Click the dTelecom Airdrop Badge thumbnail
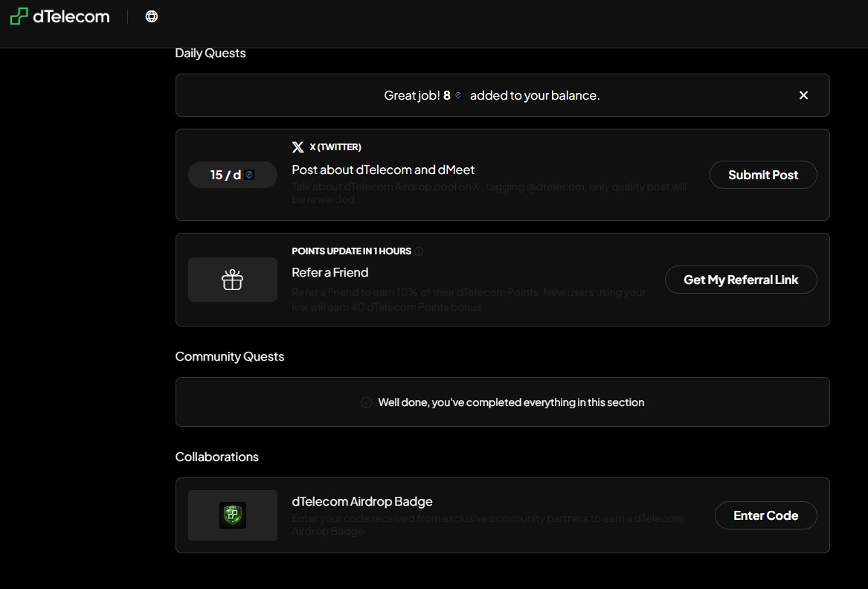The image size is (868, 589). (233, 515)
